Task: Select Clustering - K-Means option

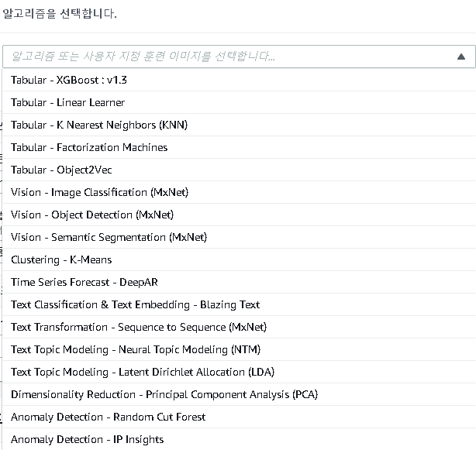Action: click(x=239, y=259)
